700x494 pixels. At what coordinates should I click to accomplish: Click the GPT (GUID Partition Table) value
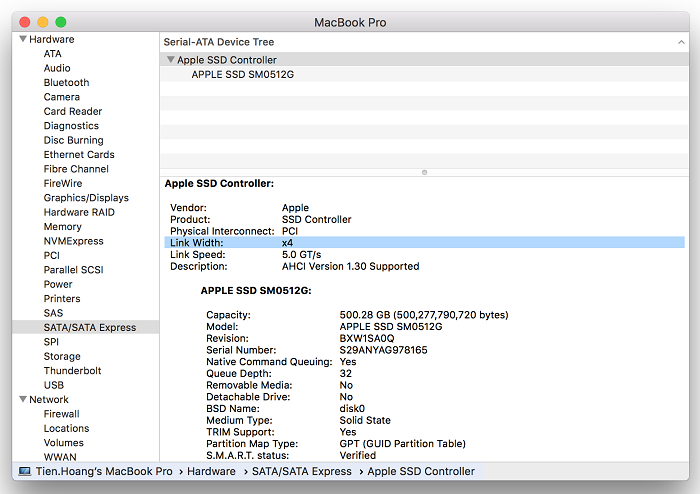pos(402,444)
